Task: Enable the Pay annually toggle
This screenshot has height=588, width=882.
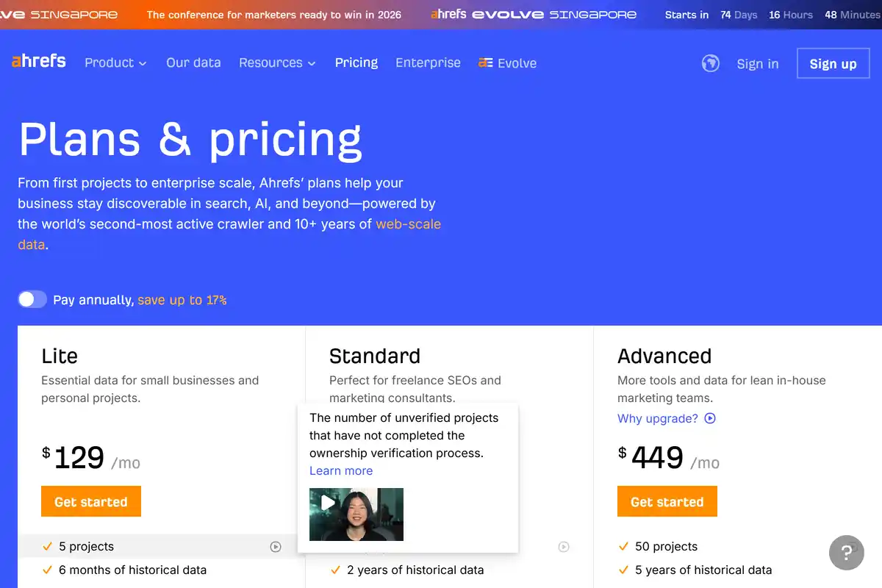Action: (x=32, y=299)
